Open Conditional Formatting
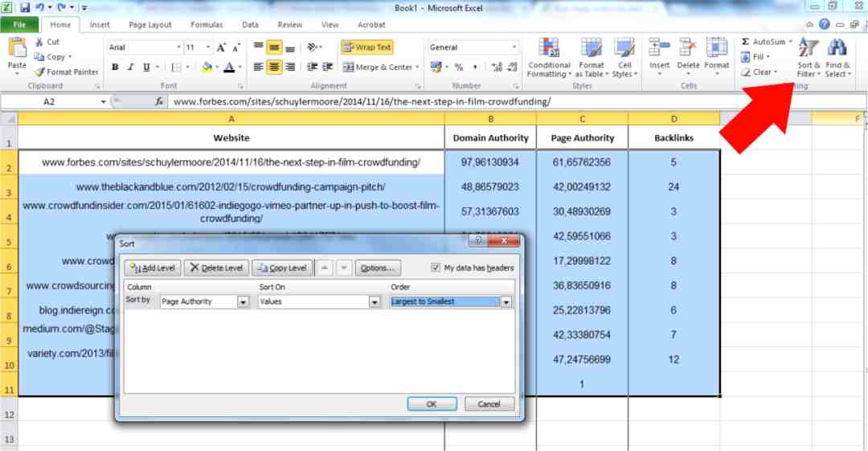This screenshot has height=451, width=868. point(549,58)
